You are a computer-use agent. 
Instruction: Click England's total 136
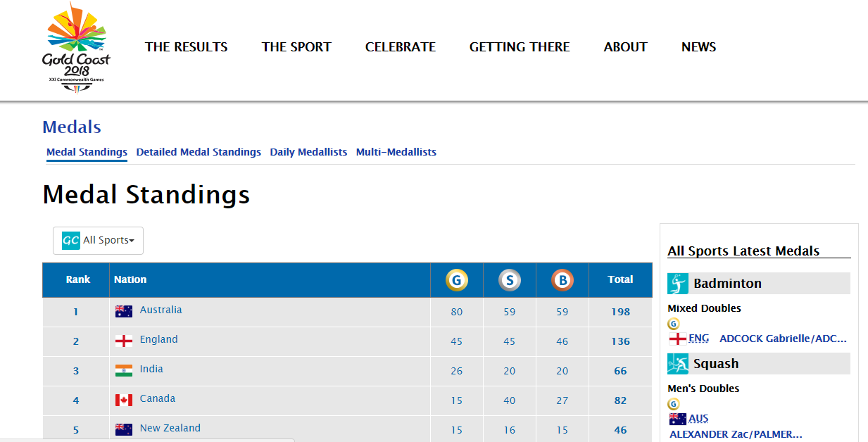[620, 341]
